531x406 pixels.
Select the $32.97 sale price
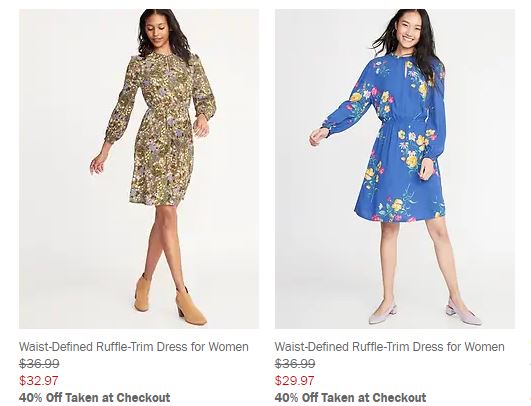39,381
